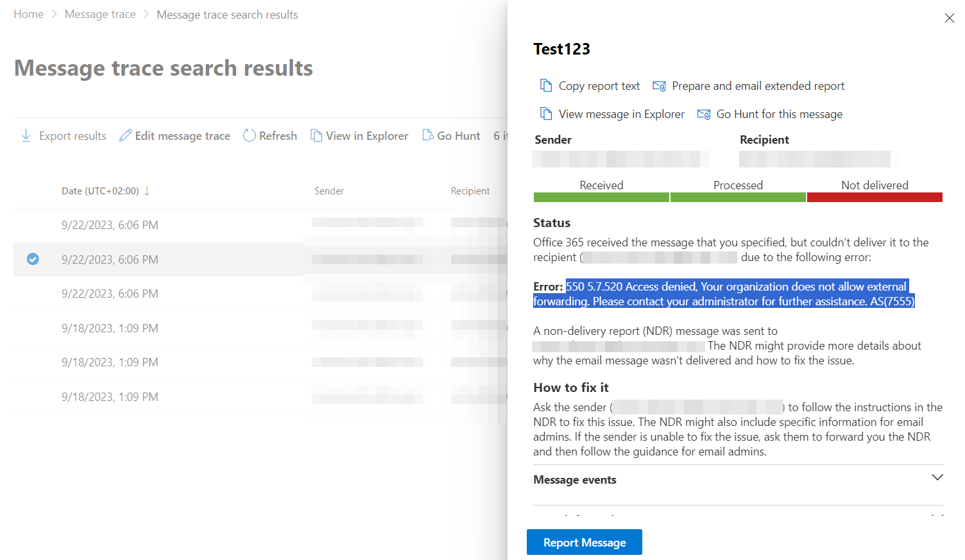Image resolution: width=965 pixels, height=560 pixels.
Task: Click the Refresh circular arrow icon
Action: point(250,135)
